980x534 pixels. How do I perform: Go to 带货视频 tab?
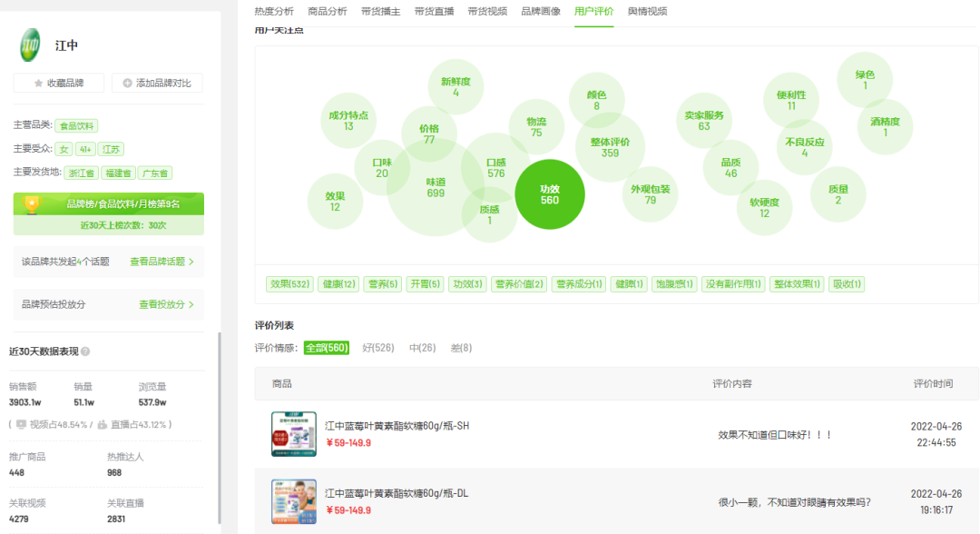tap(487, 11)
